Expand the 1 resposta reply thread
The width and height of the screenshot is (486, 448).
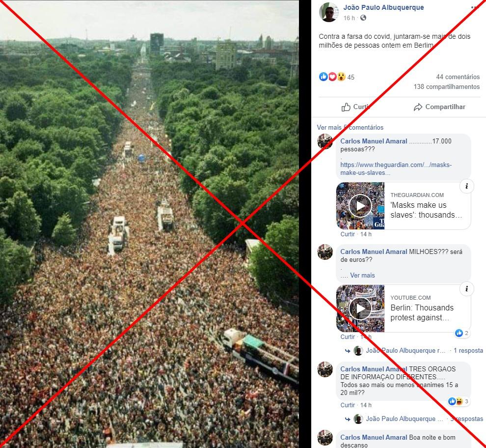[x=468, y=351]
